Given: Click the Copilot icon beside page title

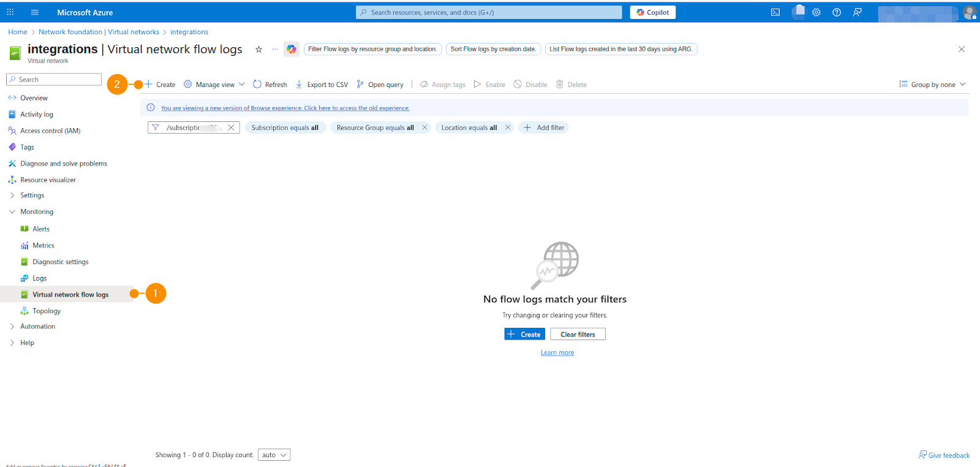Looking at the screenshot, I should point(292,49).
